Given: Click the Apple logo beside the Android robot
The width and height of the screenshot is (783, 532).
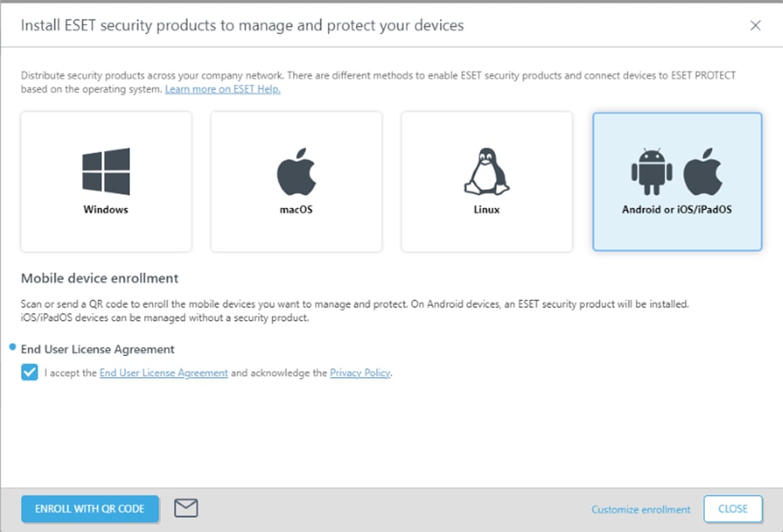Looking at the screenshot, I should click(702, 173).
